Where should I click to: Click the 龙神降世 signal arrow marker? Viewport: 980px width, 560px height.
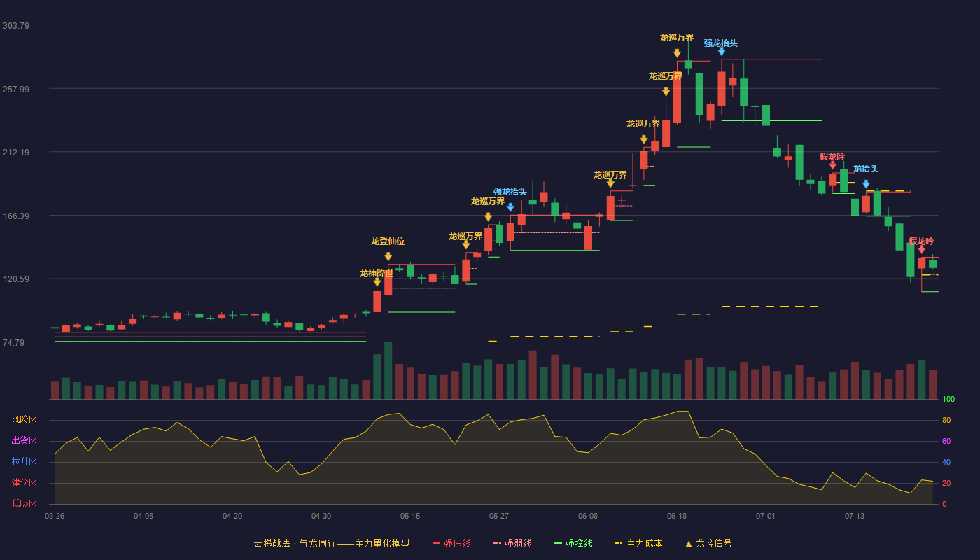pos(377,282)
